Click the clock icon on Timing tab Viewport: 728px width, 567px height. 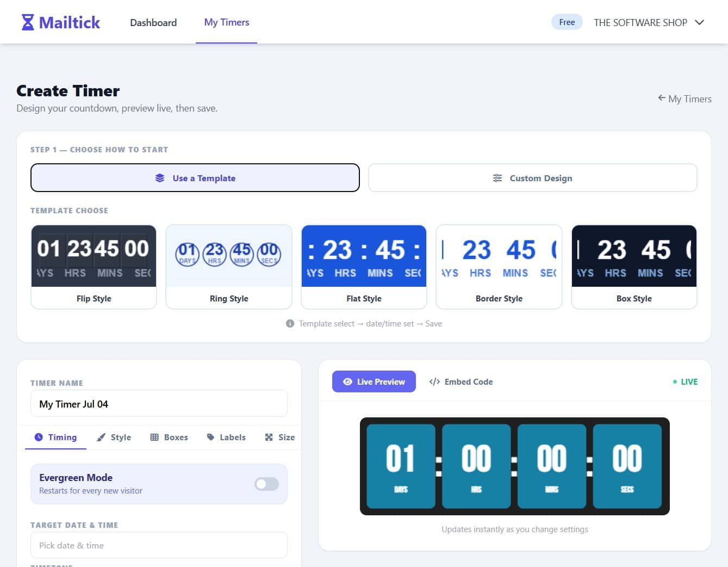click(x=39, y=437)
